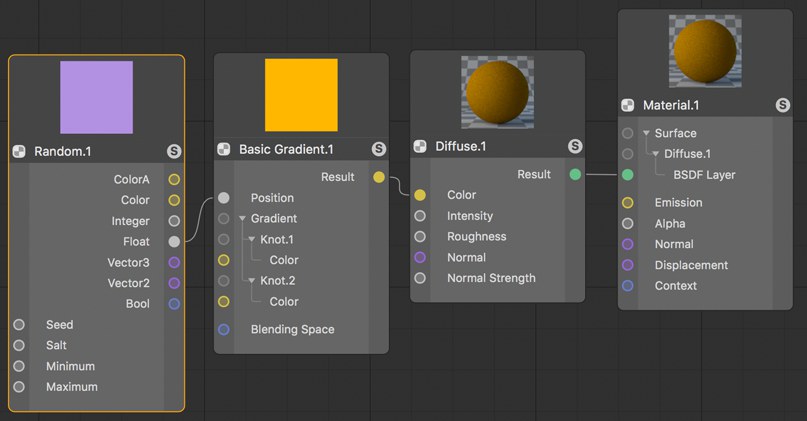The height and width of the screenshot is (421, 807).
Task: Click preview icon left of Basic Gradient.1 title
Action: pos(224,149)
